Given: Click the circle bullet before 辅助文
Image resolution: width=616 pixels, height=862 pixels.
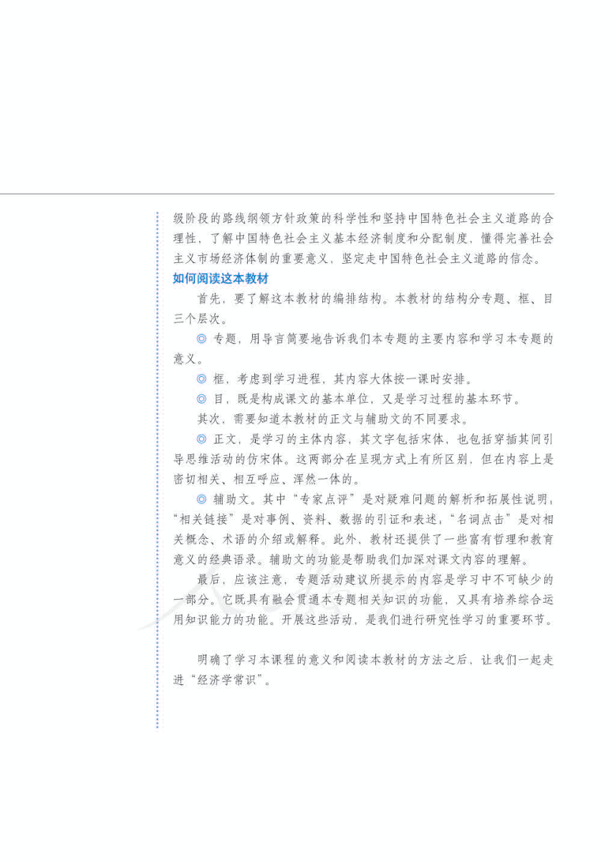Looking at the screenshot, I should click(x=202, y=499).
